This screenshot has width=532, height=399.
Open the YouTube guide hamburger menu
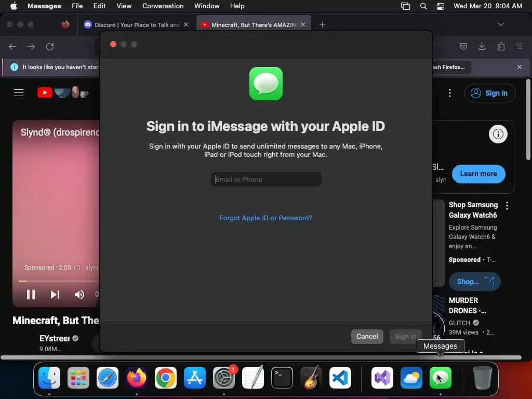click(x=19, y=92)
